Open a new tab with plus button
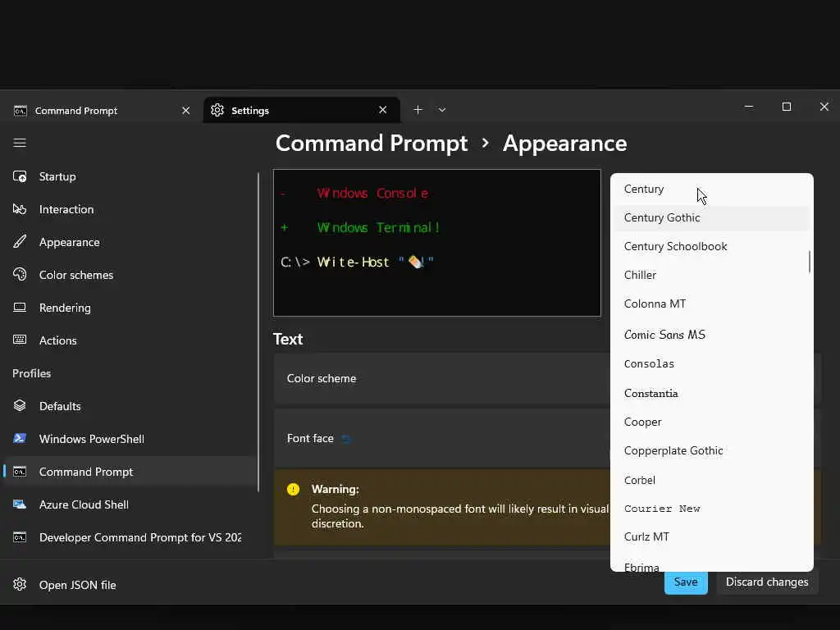This screenshot has width=840, height=630. pyautogui.click(x=418, y=109)
